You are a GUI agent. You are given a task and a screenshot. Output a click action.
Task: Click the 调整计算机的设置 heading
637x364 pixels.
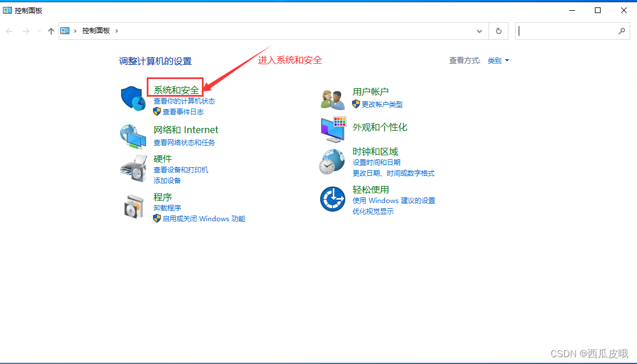(x=155, y=61)
